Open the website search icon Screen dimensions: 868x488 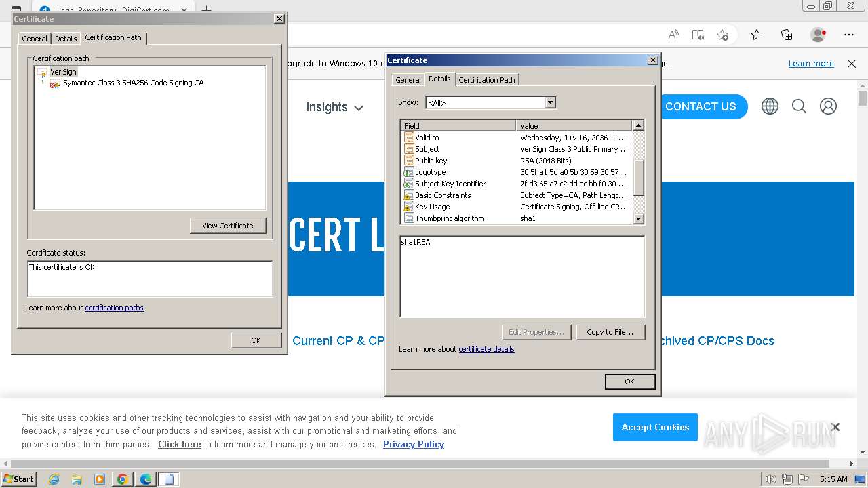799,106
